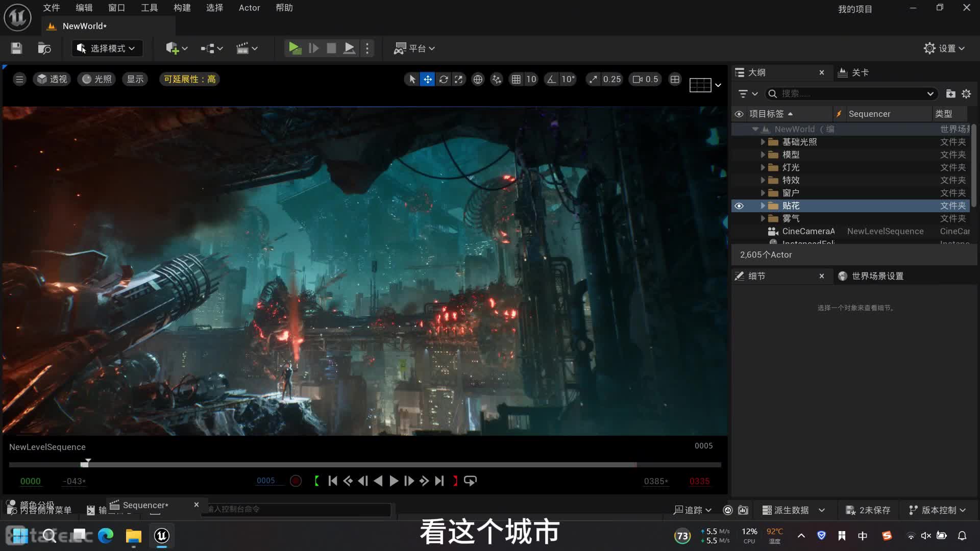Click jump to start in sequencer controls
The height and width of the screenshot is (551, 980).
333,481
